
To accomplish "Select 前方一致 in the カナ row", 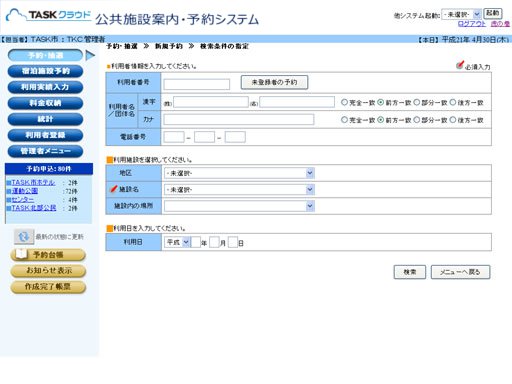I will (381, 119).
